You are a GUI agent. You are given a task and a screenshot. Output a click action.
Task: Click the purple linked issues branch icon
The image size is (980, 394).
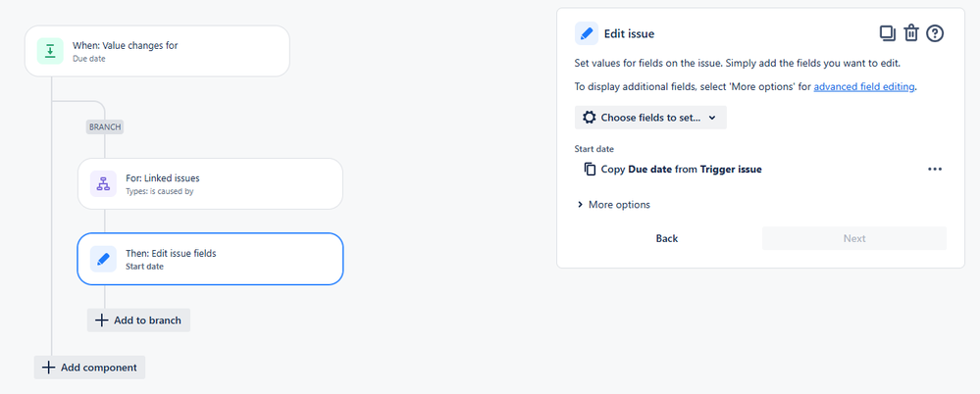click(x=103, y=183)
